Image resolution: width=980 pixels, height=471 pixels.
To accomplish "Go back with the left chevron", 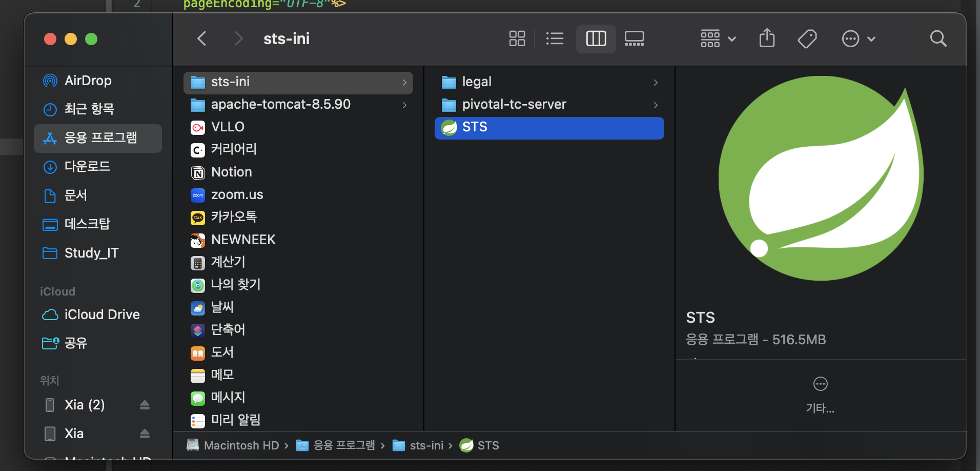I will (x=202, y=38).
